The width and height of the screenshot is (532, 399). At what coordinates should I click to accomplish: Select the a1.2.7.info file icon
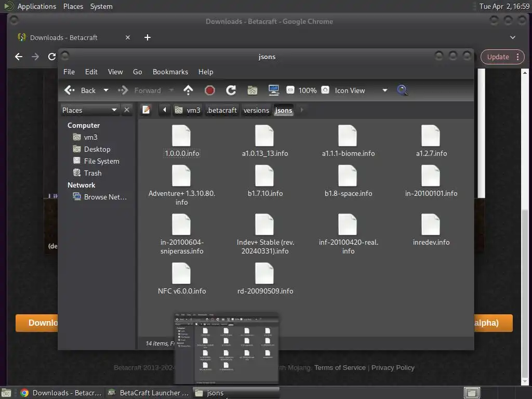pos(431,136)
